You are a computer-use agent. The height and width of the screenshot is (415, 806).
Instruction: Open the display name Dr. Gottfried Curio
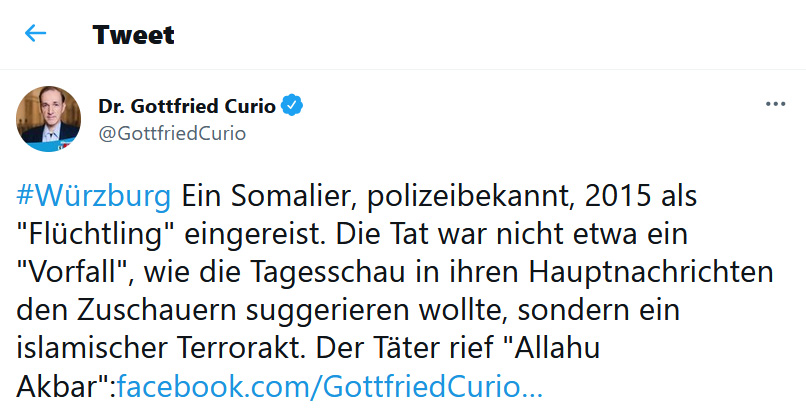coord(187,106)
